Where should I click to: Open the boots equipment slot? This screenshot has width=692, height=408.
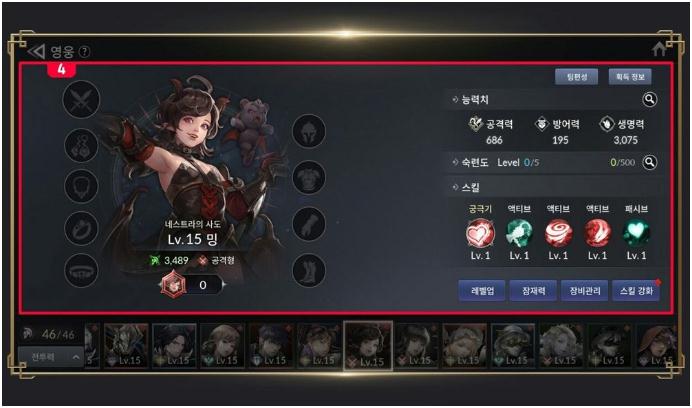[x=309, y=270]
